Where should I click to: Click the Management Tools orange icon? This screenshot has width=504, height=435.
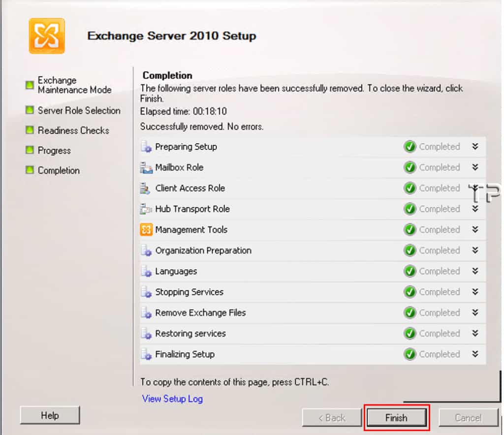pyautogui.click(x=146, y=230)
